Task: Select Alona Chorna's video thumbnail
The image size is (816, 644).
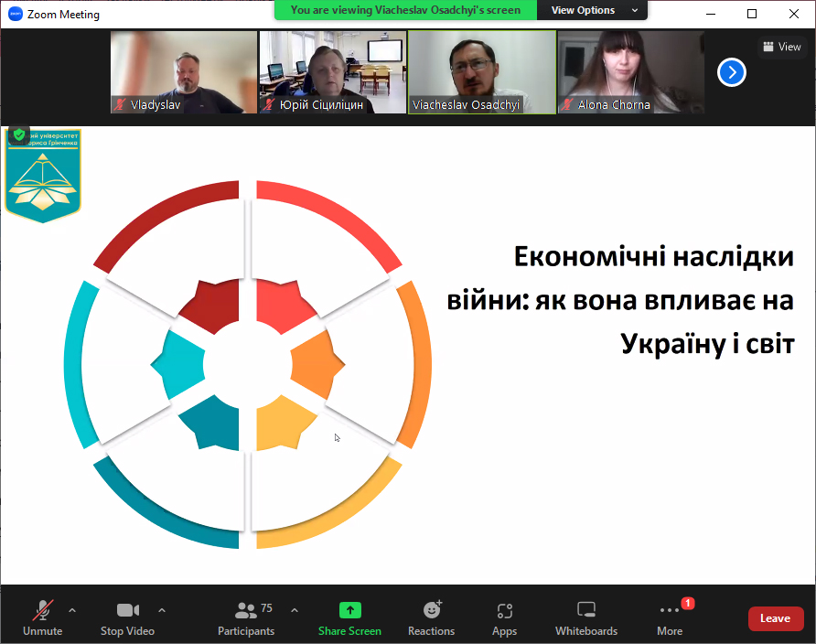Action: tap(630, 71)
